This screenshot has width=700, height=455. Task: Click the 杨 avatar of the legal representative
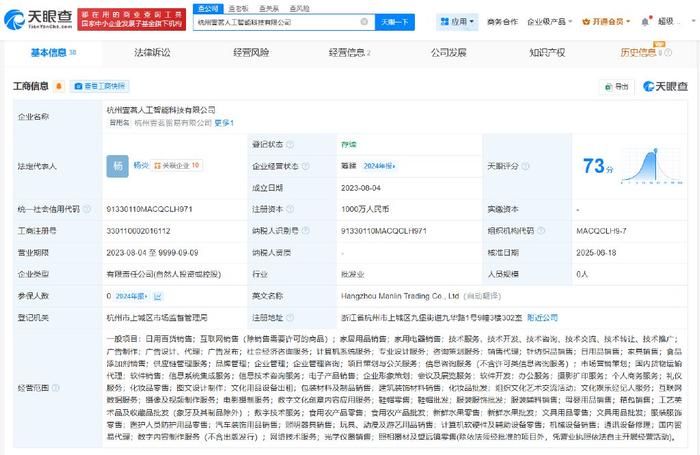117,166
